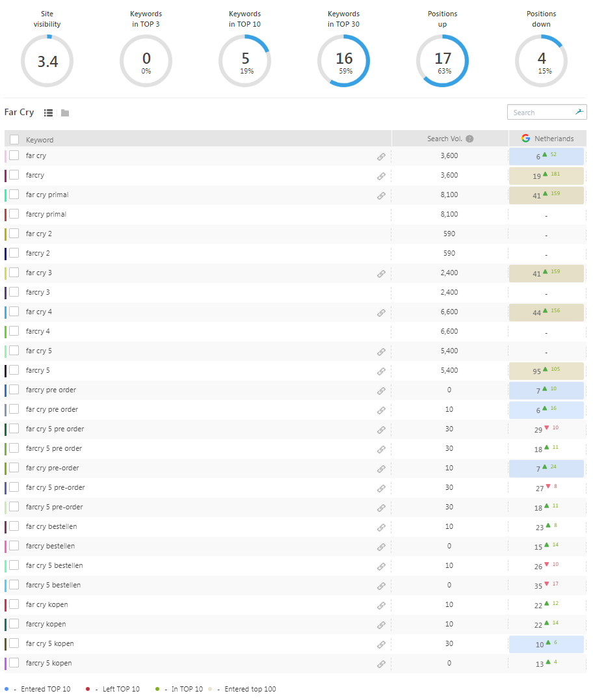The image size is (593, 700).
Task: Tick the checkbox for 'farcry 3'
Action: point(14,292)
